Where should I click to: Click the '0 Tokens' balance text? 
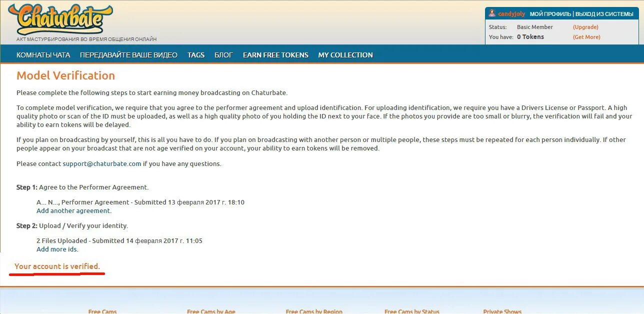[530, 37]
